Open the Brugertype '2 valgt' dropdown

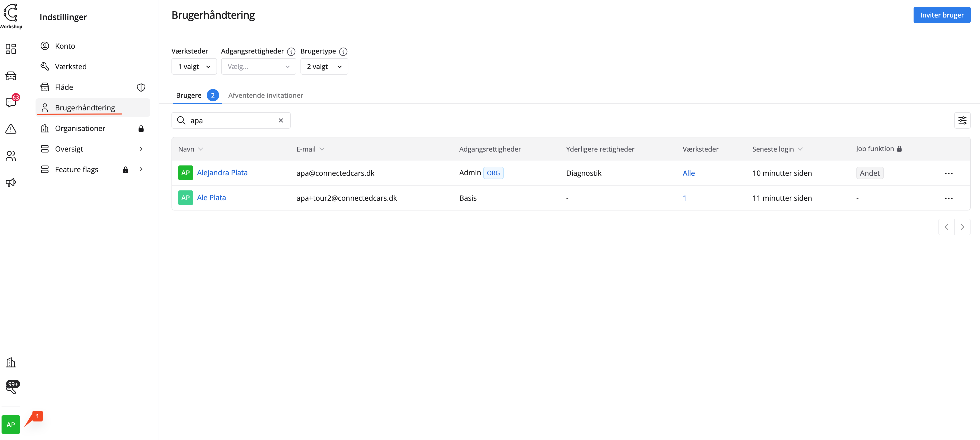pyautogui.click(x=324, y=67)
